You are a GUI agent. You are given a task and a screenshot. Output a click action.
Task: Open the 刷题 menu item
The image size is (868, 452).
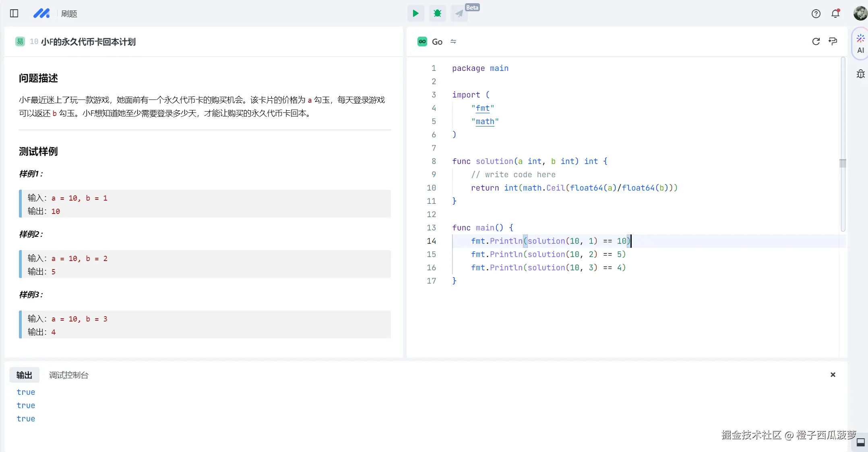coord(69,14)
